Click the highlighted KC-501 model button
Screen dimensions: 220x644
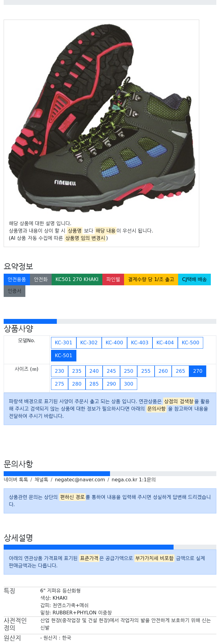tap(64, 355)
